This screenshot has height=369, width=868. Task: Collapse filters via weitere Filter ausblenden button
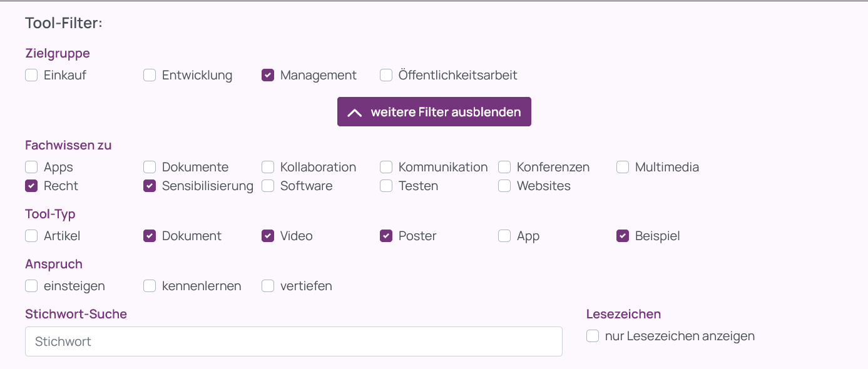(x=434, y=112)
